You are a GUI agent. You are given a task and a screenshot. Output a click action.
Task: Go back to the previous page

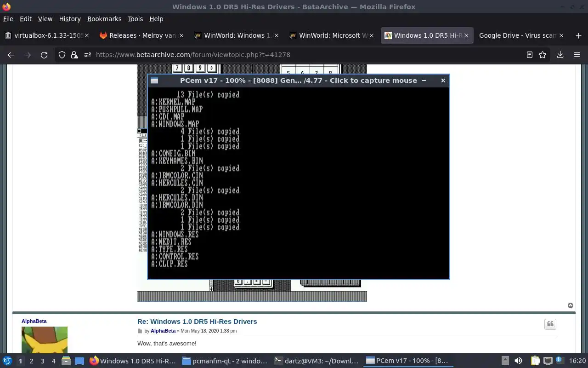[x=11, y=55]
